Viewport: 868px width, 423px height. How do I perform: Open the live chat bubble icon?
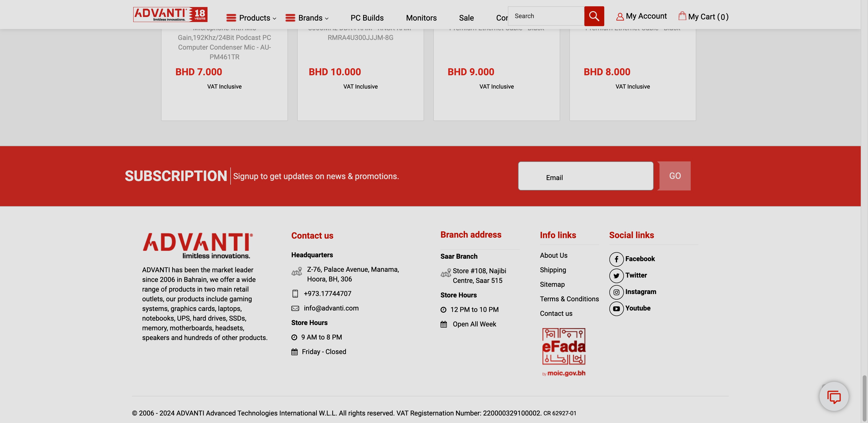click(834, 397)
